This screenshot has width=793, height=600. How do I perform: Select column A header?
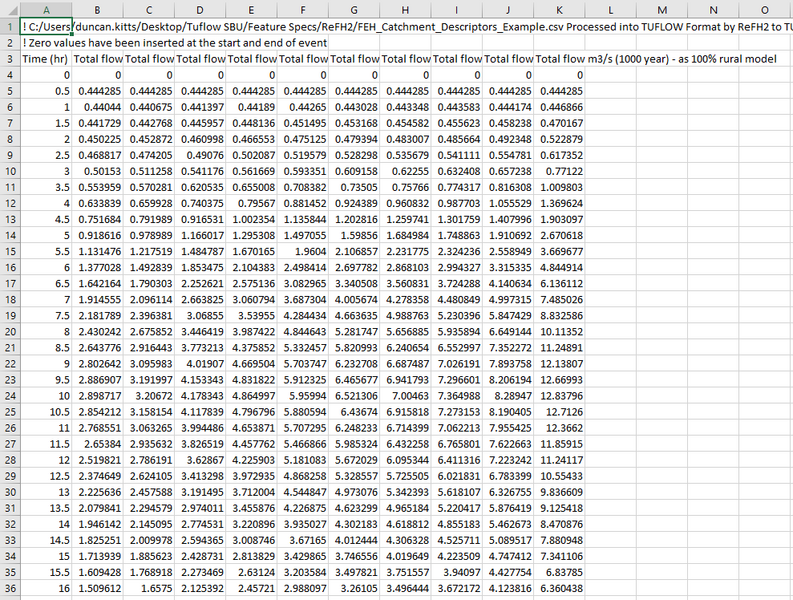45,9
